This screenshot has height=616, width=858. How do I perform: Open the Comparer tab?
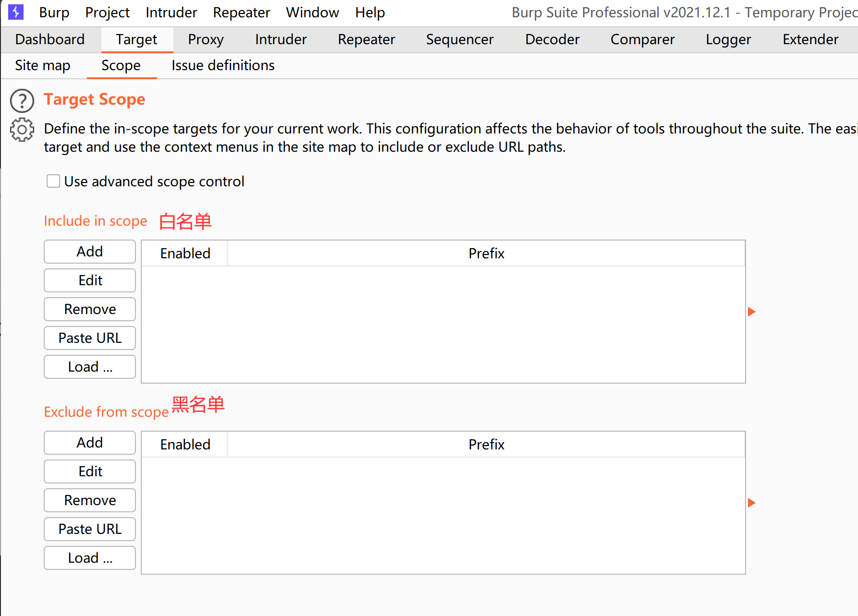click(x=643, y=39)
